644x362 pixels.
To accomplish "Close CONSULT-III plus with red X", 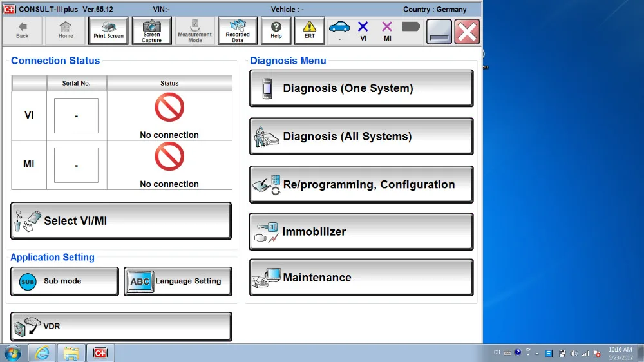I will pos(467,31).
